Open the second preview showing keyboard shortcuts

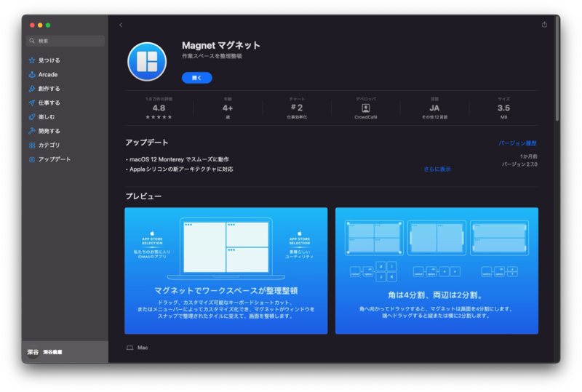pos(437,271)
